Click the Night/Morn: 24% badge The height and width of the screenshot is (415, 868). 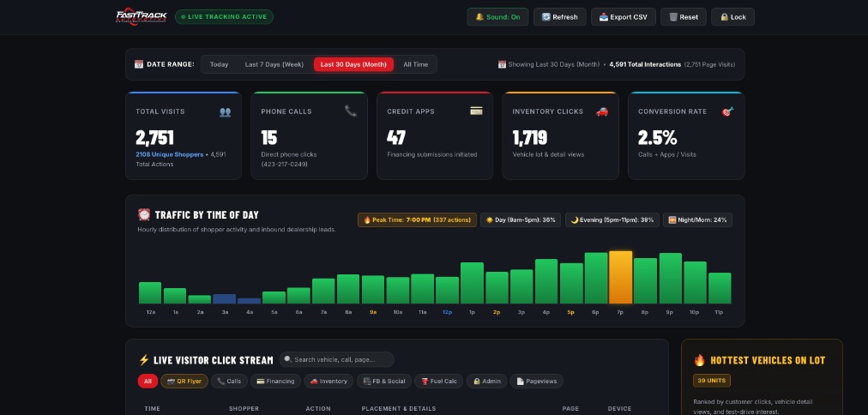click(x=697, y=220)
